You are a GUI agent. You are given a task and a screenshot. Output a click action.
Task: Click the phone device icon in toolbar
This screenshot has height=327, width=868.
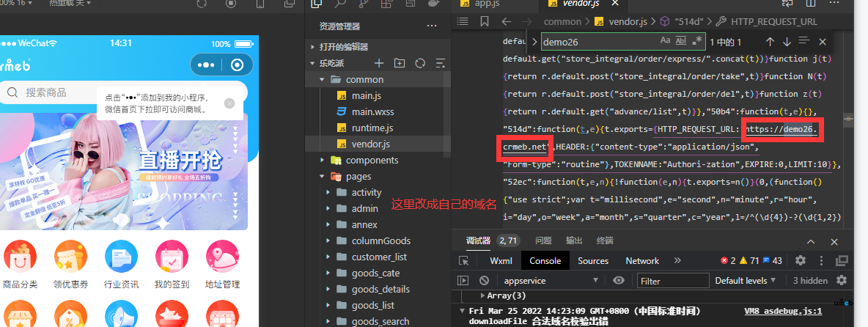click(260, 4)
